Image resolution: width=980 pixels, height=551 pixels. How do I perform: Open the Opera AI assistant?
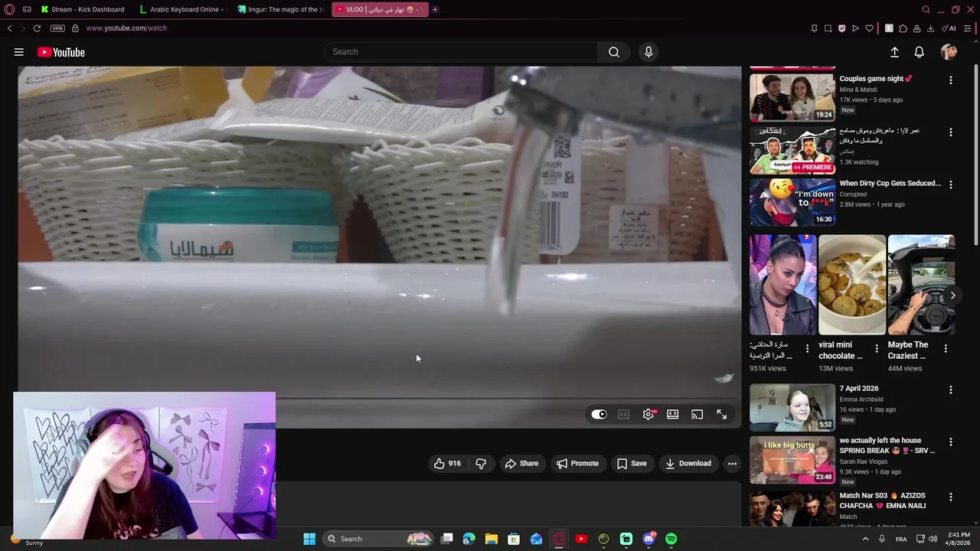949,28
